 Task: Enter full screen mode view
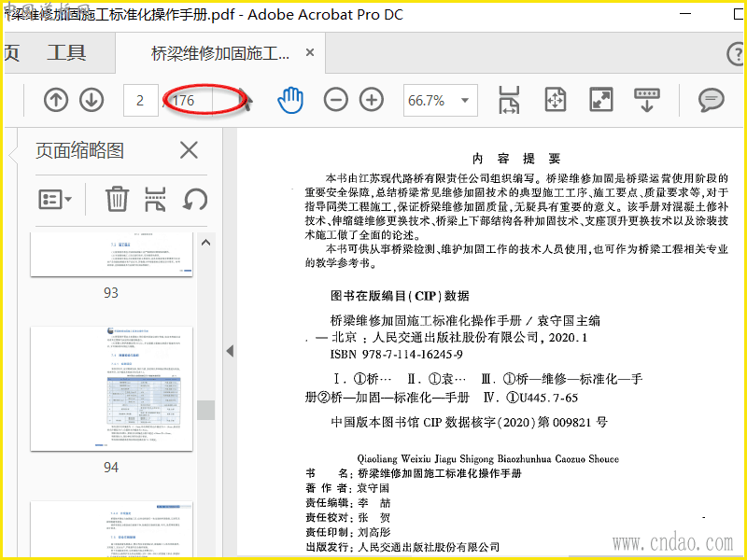tap(601, 100)
